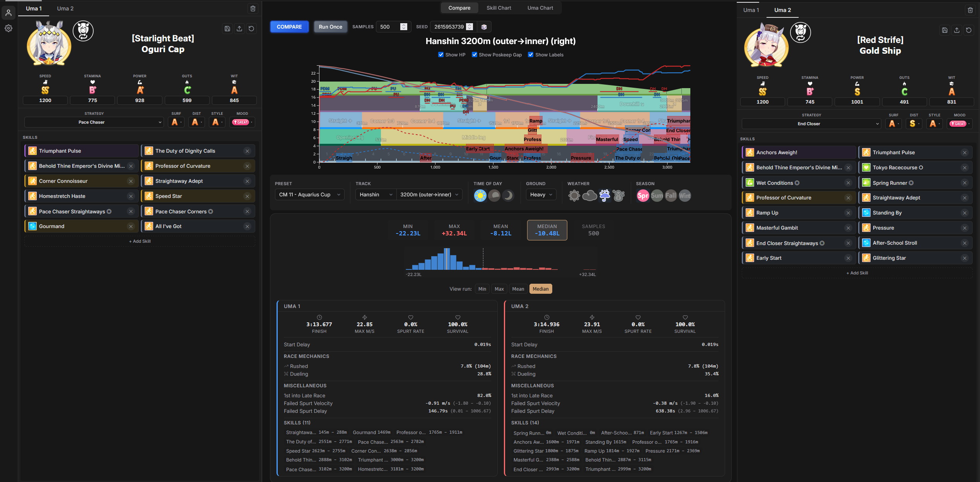Image resolution: width=980 pixels, height=482 pixels.
Task: Click the export icon for Gold Ship
Action: [957, 30]
